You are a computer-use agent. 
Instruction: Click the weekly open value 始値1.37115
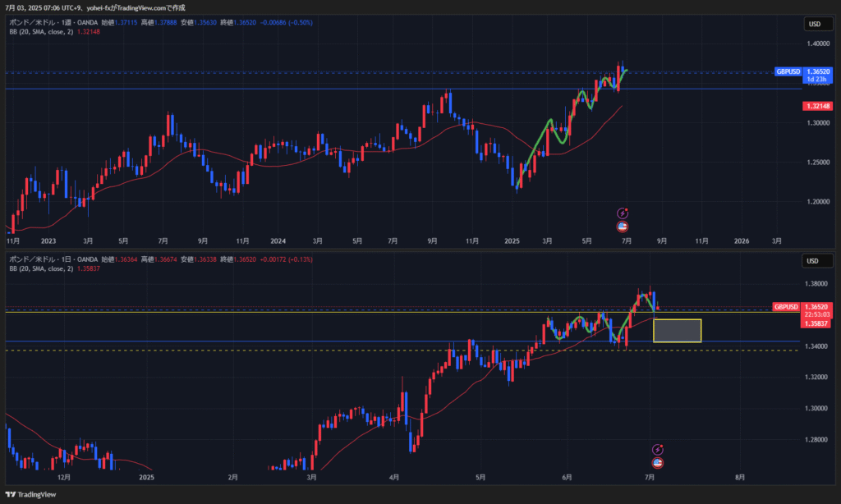(120, 22)
